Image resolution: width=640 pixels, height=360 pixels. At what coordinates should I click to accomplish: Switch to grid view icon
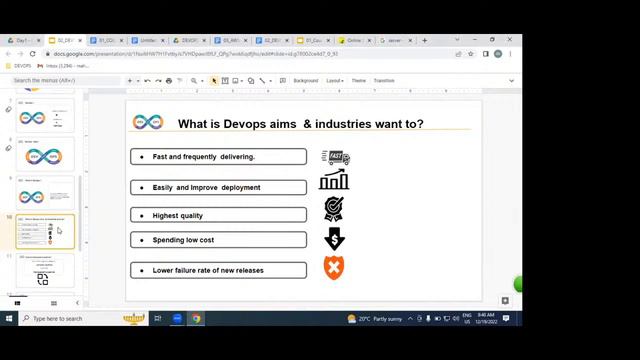click(x=54, y=303)
